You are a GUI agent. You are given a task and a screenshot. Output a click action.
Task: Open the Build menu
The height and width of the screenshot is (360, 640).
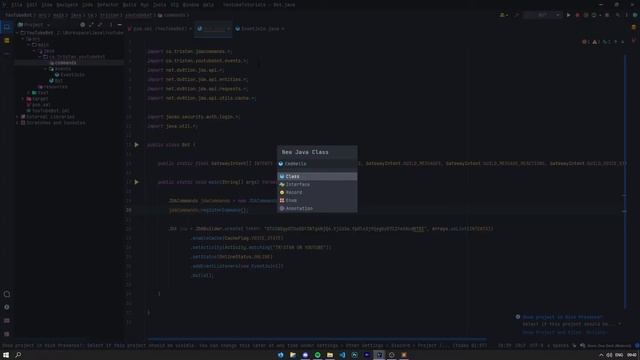click(x=129, y=5)
